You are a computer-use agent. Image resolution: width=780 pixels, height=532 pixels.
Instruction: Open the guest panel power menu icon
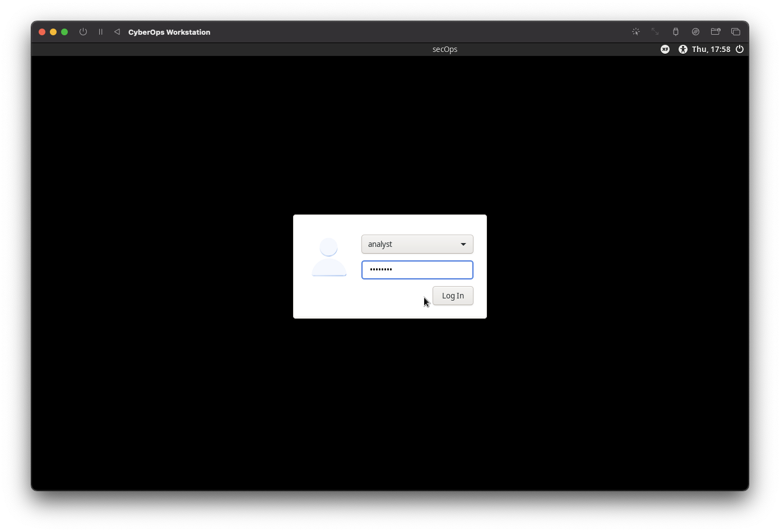(x=740, y=49)
